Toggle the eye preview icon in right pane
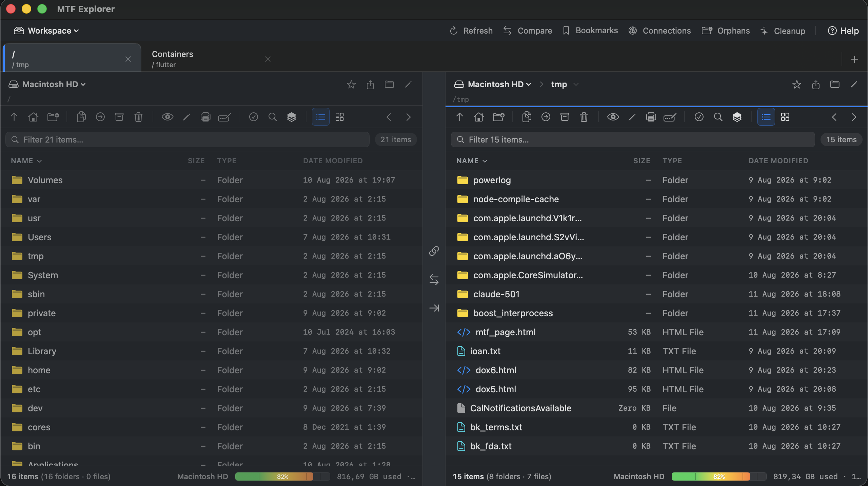The height and width of the screenshot is (486, 868). point(613,117)
